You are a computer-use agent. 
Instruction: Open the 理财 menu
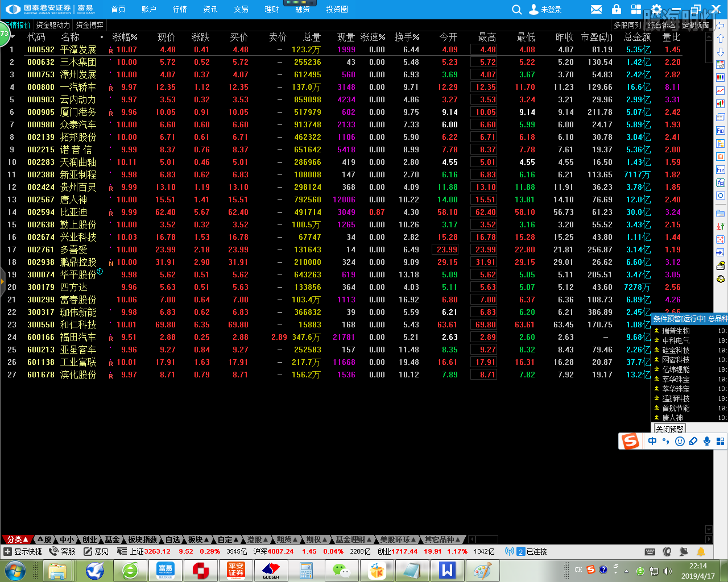point(272,10)
